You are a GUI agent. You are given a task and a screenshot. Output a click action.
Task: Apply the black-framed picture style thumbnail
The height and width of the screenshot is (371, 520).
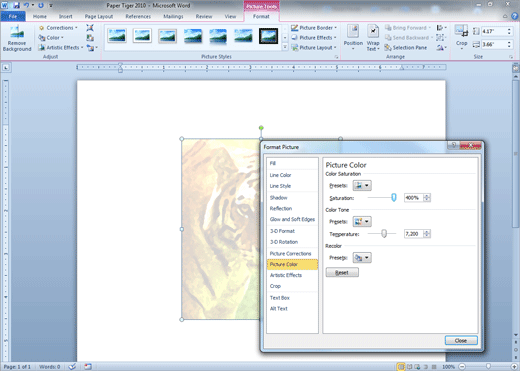click(268, 36)
